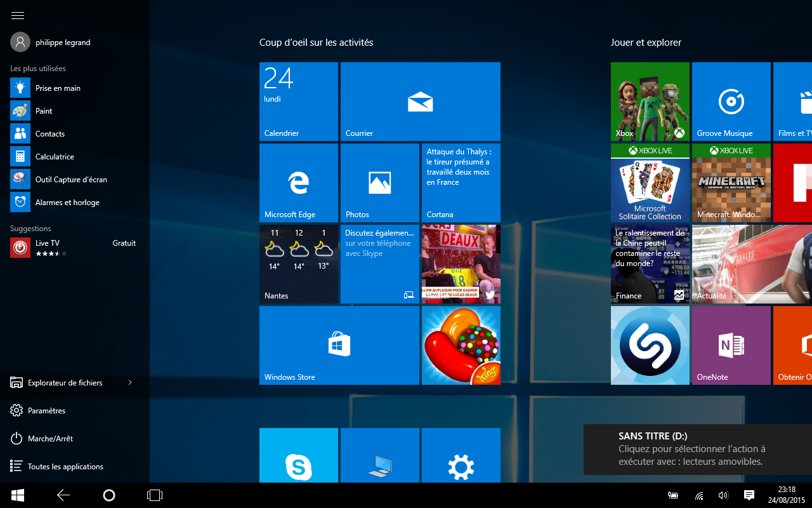This screenshot has width=812, height=508.
Task: Open the Twitter live tile
Action: coord(461,264)
